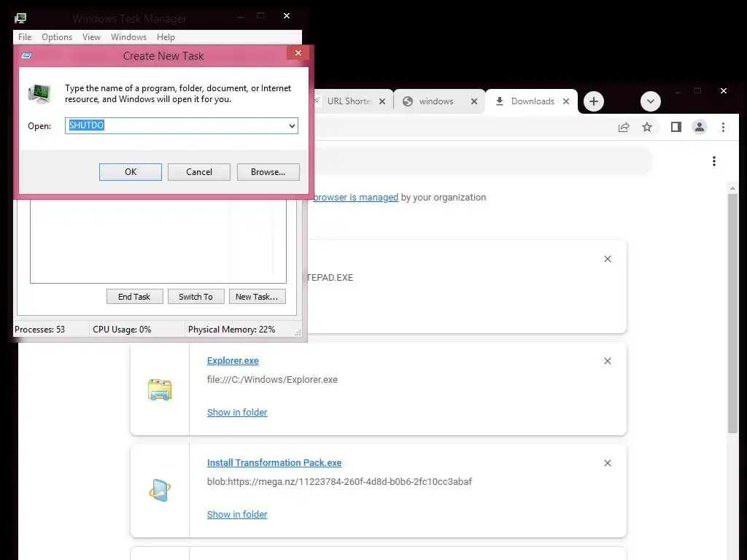Click file:///C:/Windows/Explorer.exe path text
Image resolution: width=747 pixels, height=560 pixels.
(272, 379)
